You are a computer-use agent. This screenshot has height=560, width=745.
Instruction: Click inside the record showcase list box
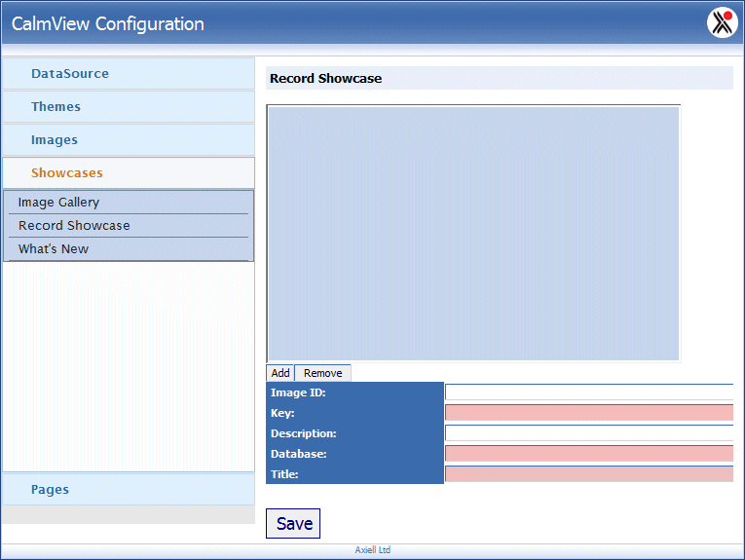[x=473, y=233]
